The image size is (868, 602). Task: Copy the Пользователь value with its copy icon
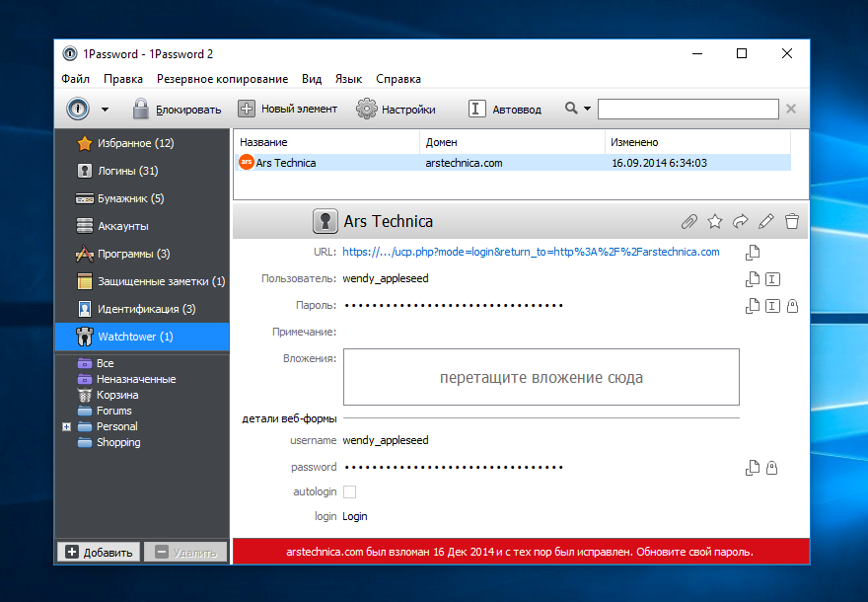753,279
